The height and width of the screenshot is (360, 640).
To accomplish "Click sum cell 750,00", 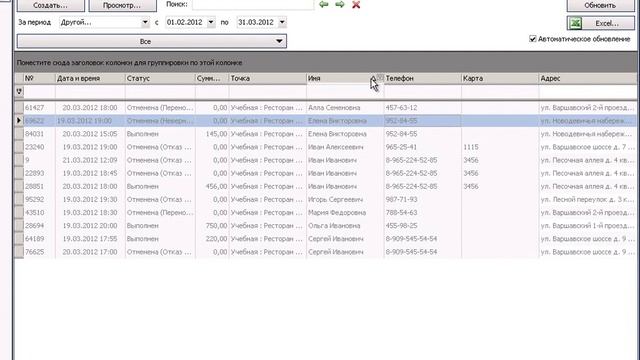I will pyautogui.click(x=212, y=225).
